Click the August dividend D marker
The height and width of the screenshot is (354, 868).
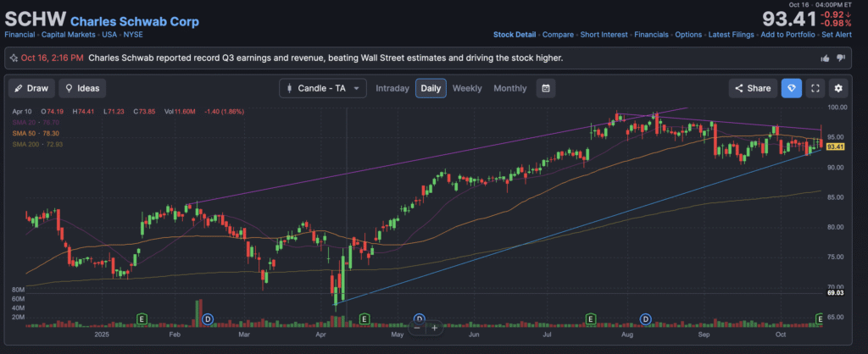click(645, 318)
